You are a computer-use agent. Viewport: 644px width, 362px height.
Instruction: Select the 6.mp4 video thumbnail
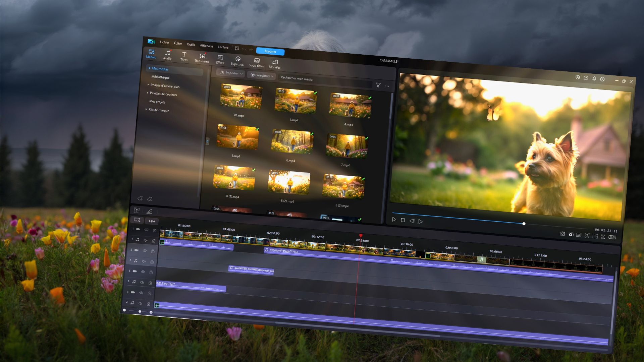tap(292, 142)
